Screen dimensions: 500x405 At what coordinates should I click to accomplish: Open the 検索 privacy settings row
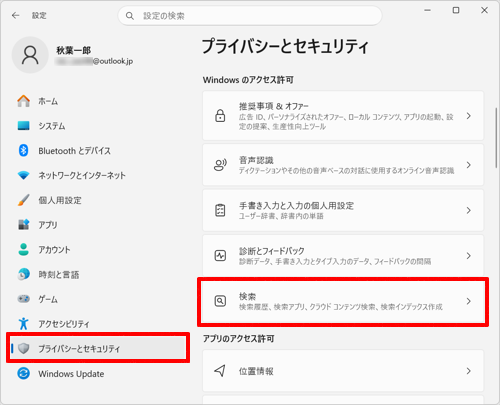pyautogui.click(x=343, y=301)
